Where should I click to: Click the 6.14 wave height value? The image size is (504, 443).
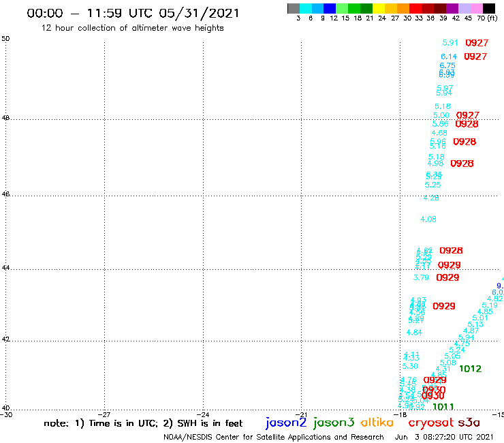(x=449, y=57)
